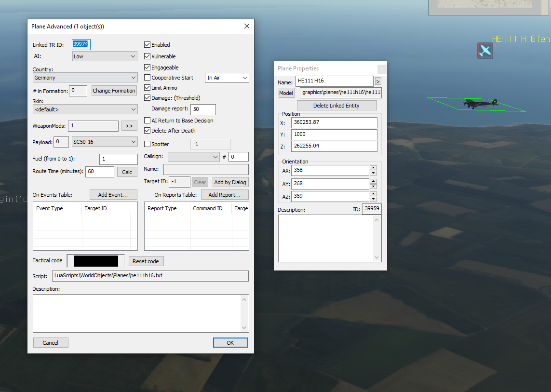Enable the Cooperative Start checkbox
The image size is (551, 392).
(x=148, y=78)
